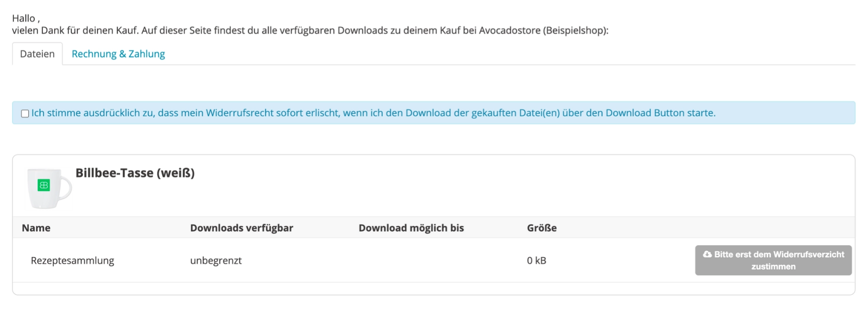Select the Dateien tab

tap(37, 54)
